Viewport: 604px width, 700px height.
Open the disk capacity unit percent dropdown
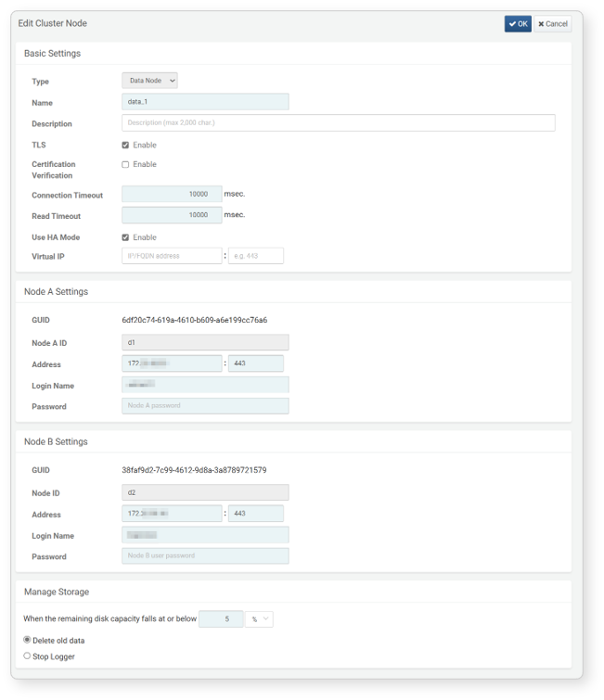(x=259, y=618)
